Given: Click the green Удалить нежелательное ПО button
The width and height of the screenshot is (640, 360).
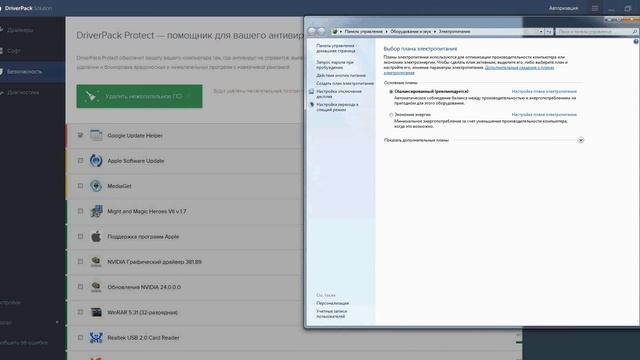Looking at the screenshot, I should tap(139, 96).
